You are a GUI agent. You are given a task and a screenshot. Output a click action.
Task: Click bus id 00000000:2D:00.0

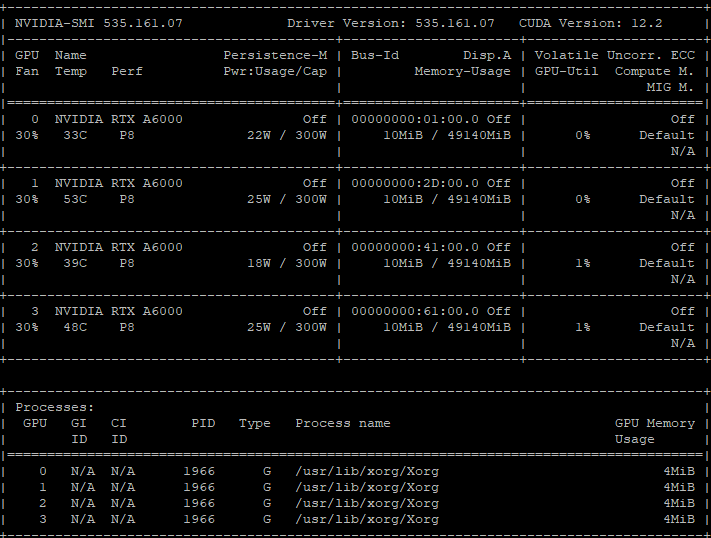pos(414,183)
